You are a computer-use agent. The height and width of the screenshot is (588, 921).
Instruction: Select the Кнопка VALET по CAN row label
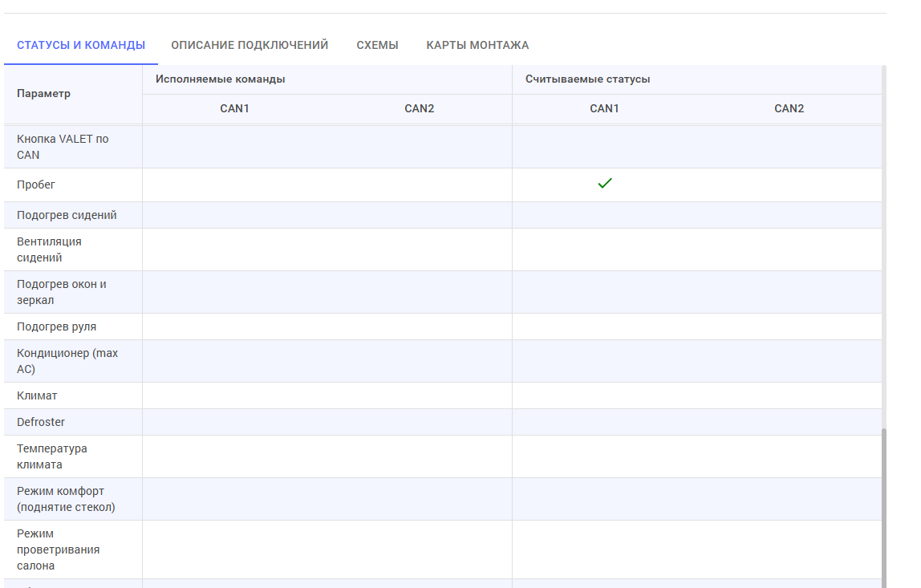[63, 147]
